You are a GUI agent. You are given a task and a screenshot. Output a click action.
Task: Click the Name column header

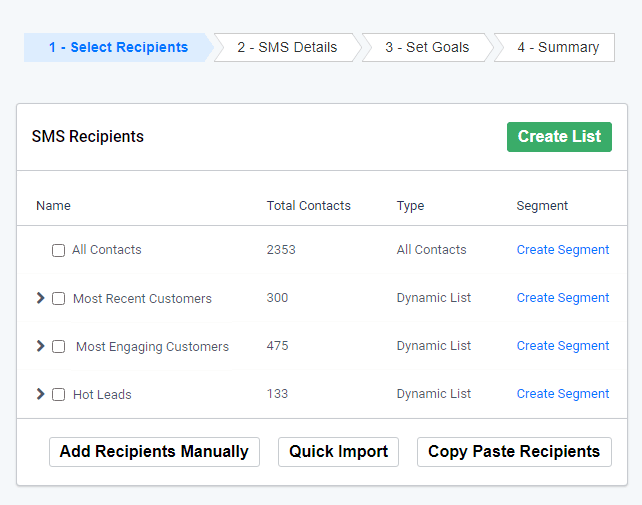[x=53, y=206]
